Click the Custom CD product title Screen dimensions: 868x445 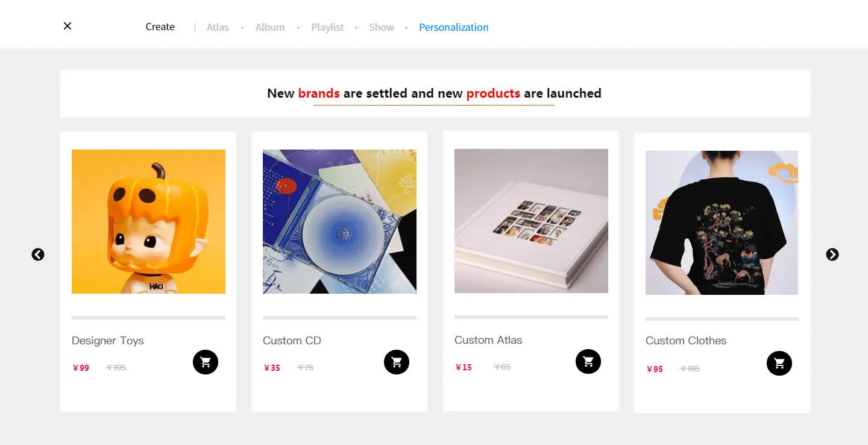292,341
